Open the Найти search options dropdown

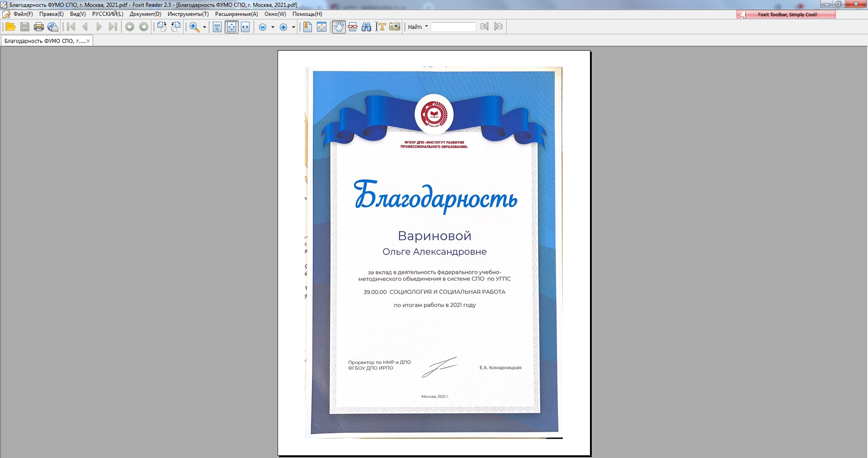click(x=426, y=27)
